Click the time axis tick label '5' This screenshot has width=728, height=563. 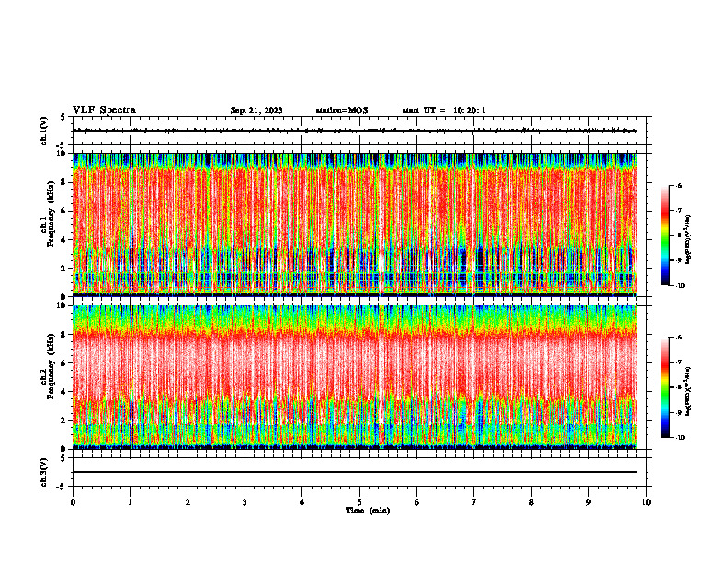coord(359,502)
